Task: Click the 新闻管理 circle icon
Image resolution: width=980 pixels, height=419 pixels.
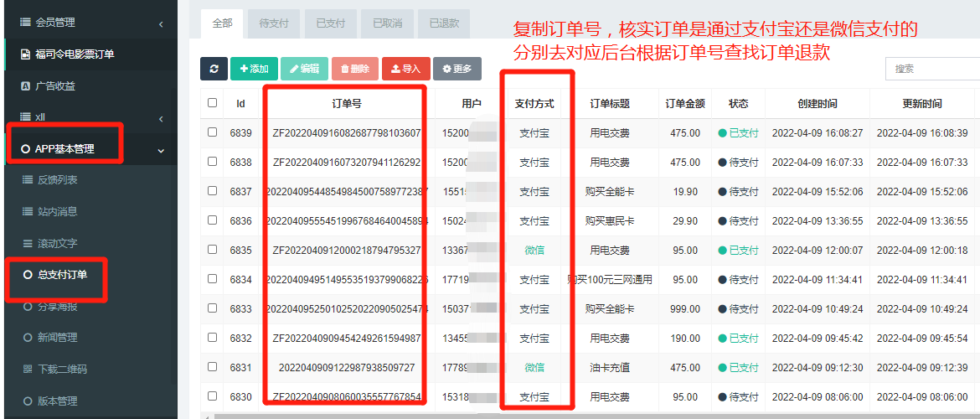Action: click(x=27, y=338)
